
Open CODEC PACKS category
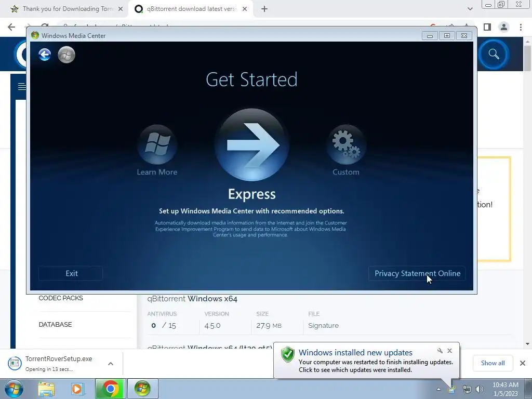coord(61,298)
